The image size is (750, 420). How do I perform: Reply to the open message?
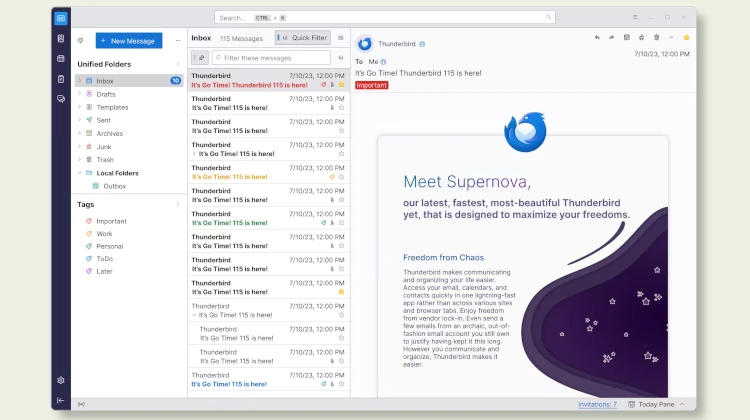[x=597, y=37]
